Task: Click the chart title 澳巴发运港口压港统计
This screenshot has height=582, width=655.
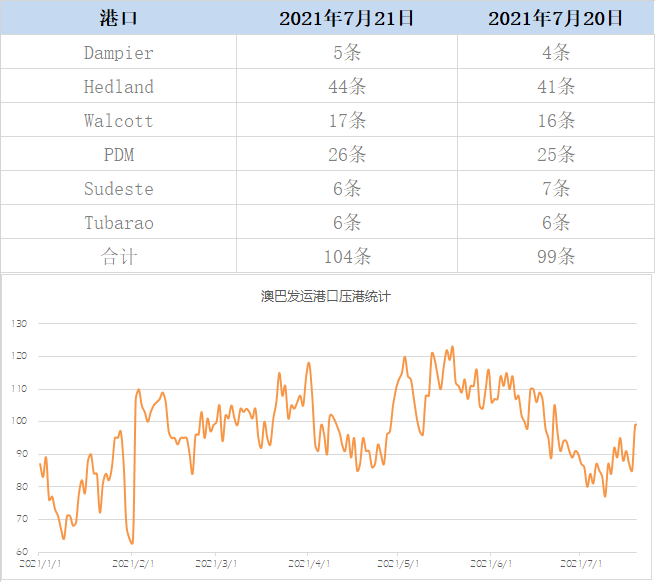Action: [x=325, y=297]
